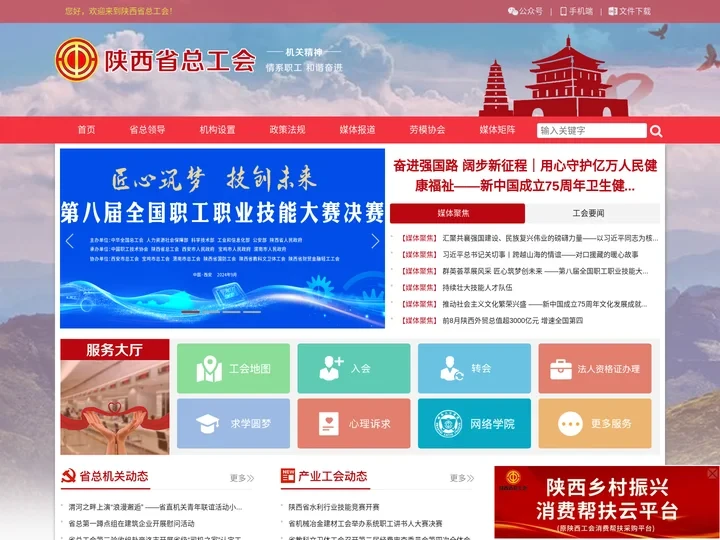Open 首页 in navigation bar
The image size is (720, 540).
[86, 130]
